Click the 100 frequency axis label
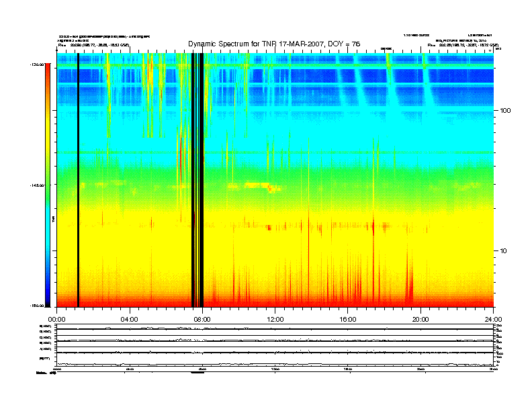 click(506, 111)
